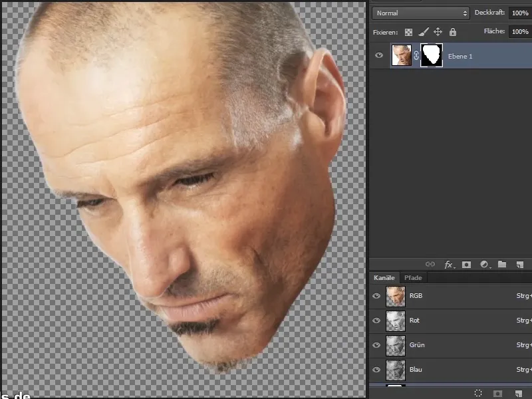The height and width of the screenshot is (399, 532).
Task: Toggle visibility of the Grün channel
Action: pos(376,345)
